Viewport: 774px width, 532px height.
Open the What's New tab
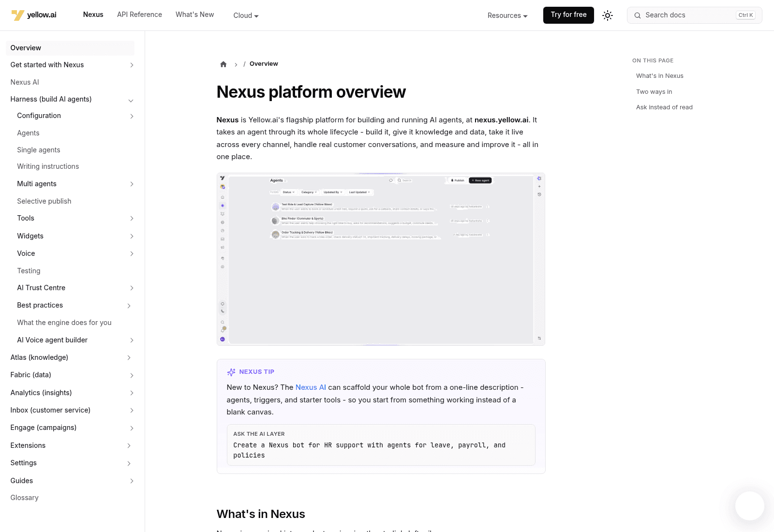pyautogui.click(x=194, y=15)
